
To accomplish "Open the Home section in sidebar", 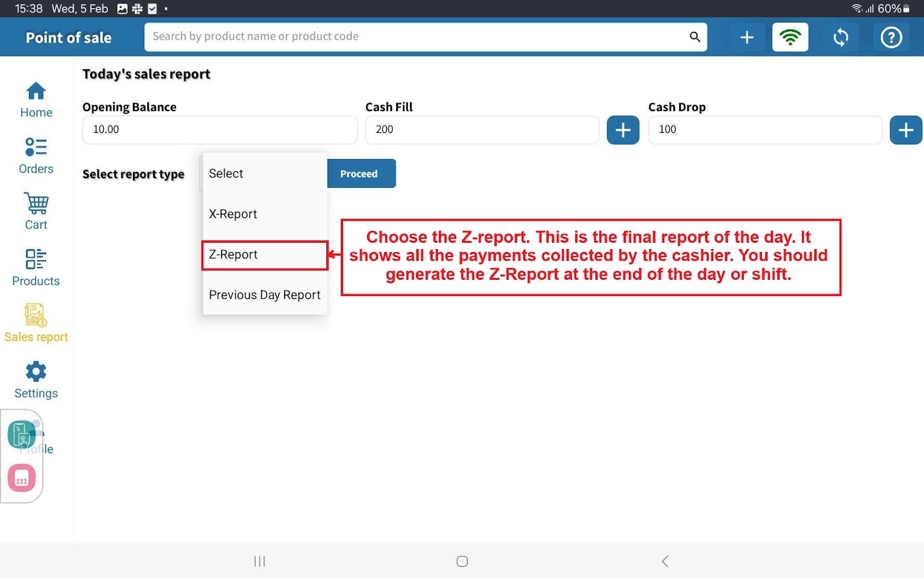I will 36,99.
